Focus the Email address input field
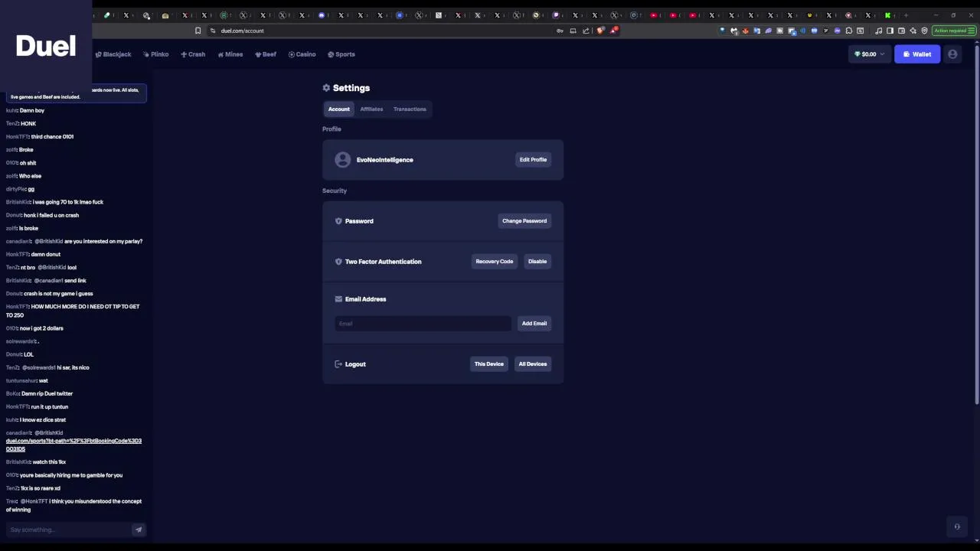The height and width of the screenshot is (551, 980). (423, 323)
